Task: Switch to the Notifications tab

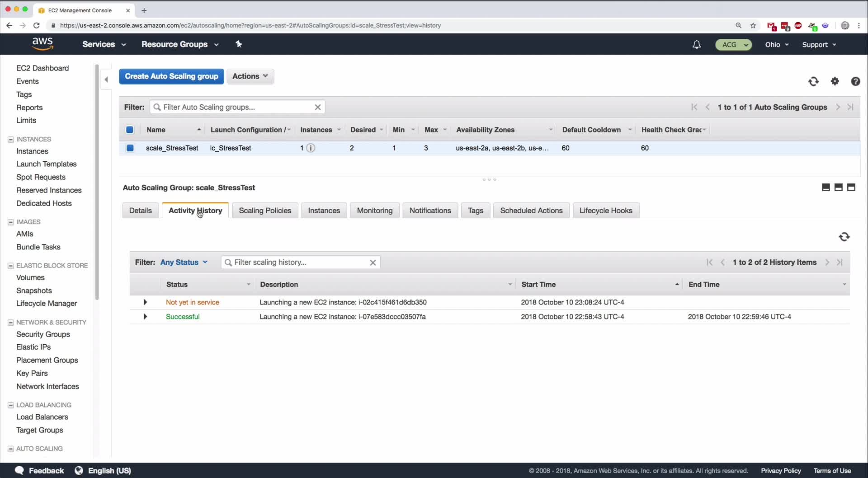Action: pyautogui.click(x=430, y=211)
